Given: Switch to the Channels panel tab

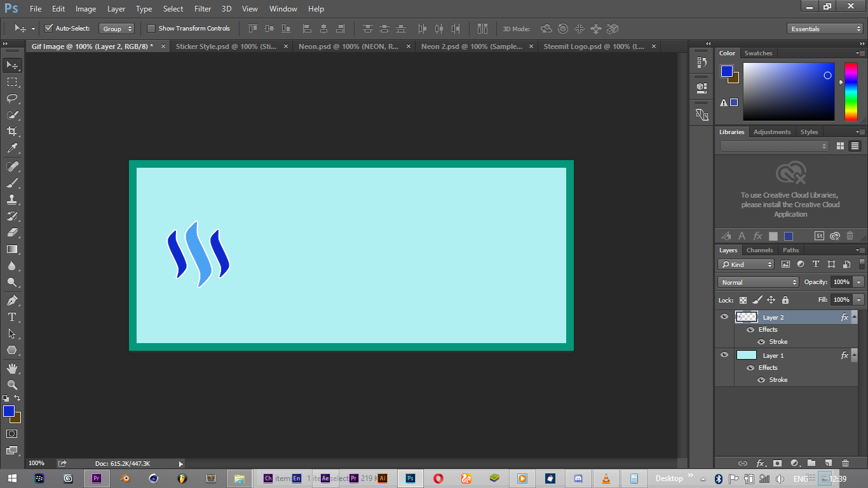Looking at the screenshot, I should pyautogui.click(x=759, y=250).
